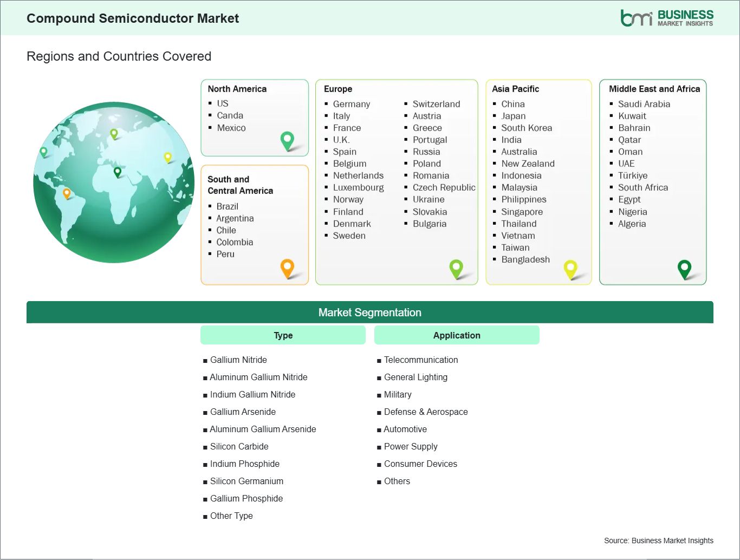
Task: Select the Type segmentation header
Action: click(x=283, y=335)
